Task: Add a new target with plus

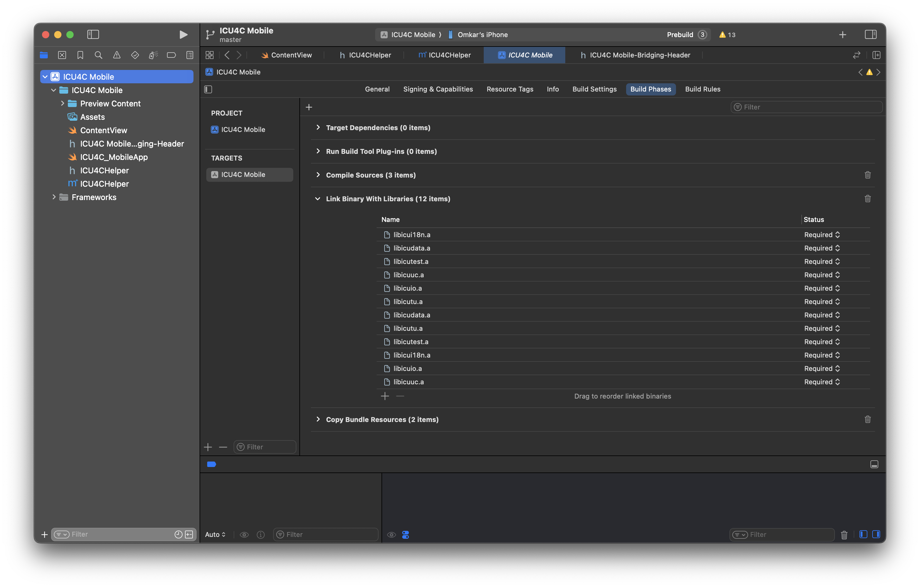Action: pos(208,447)
